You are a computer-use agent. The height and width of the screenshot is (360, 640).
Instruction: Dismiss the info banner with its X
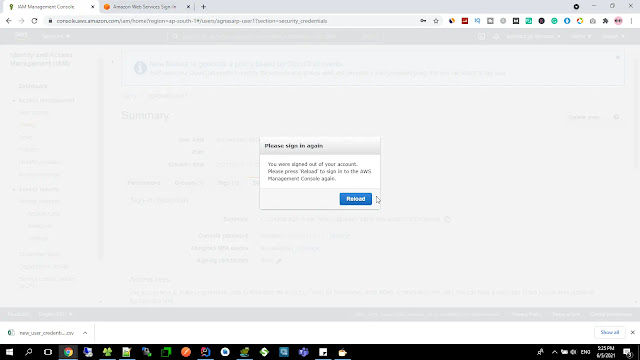(x=618, y=58)
